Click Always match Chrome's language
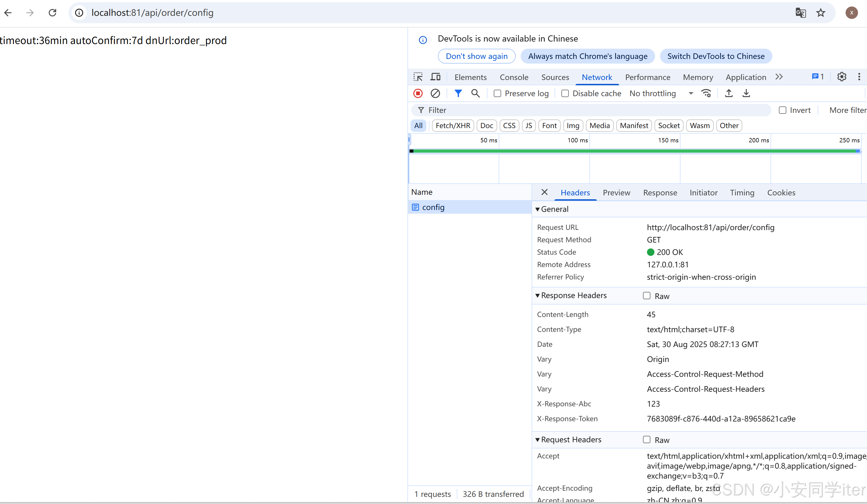Screen dimensions: 867x504 point(587,56)
